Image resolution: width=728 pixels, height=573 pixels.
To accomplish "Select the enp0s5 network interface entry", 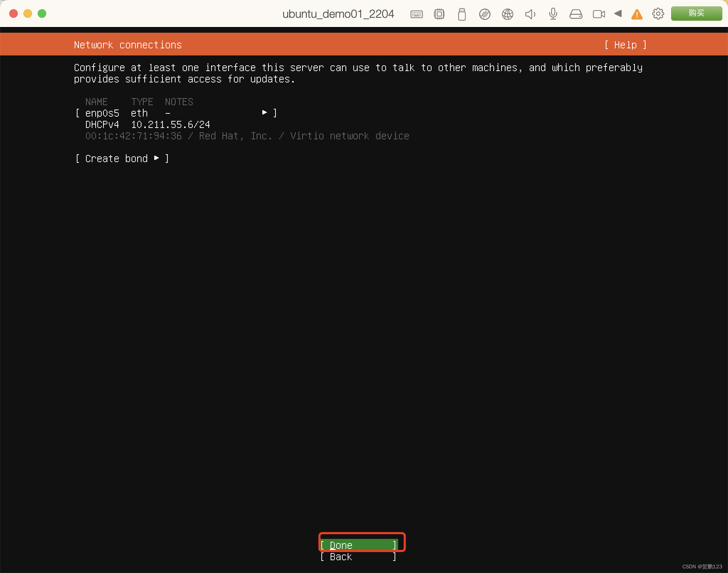I will tap(102, 113).
